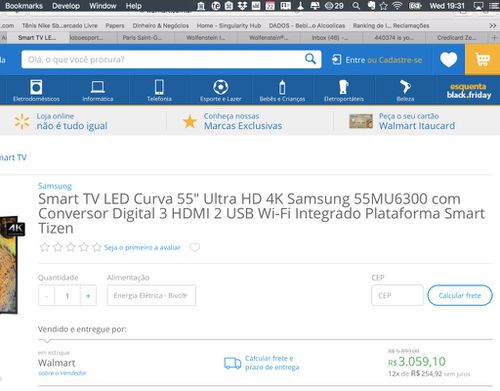This screenshot has width=500, height=391.
Task: Open the Papers bookmark
Action: pos(115,26)
